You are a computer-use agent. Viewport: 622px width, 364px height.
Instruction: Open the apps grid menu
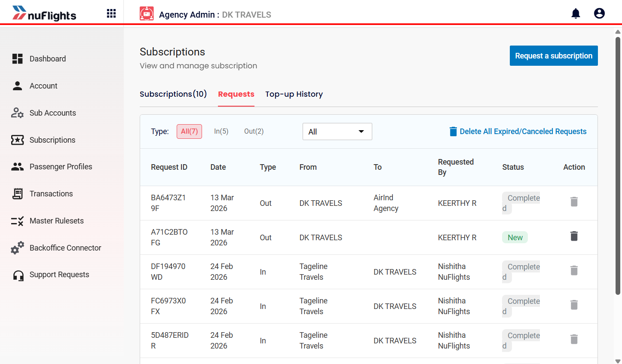point(111,13)
